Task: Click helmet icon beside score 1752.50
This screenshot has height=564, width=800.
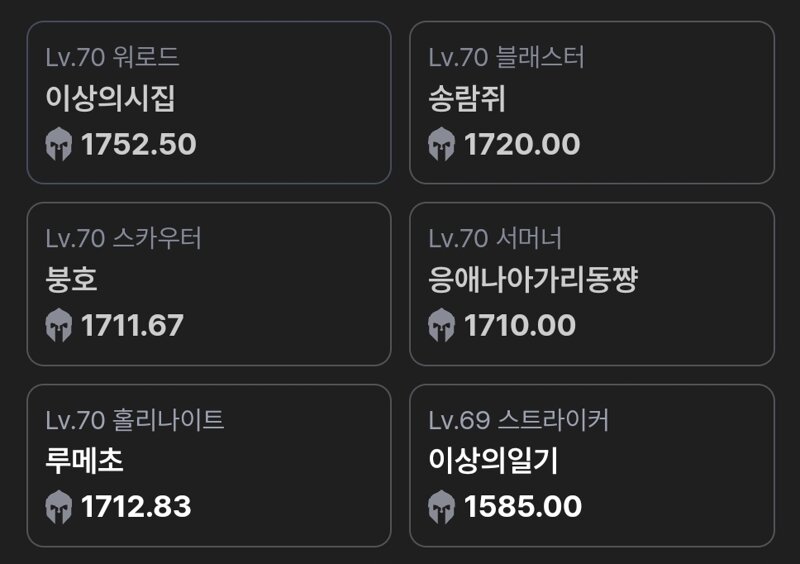Action: [59, 144]
